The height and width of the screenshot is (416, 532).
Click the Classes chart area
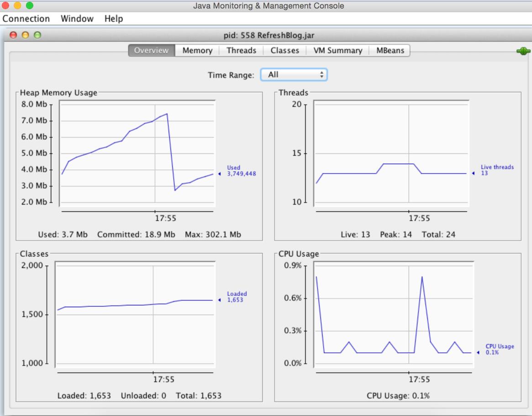click(x=135, y=315)
